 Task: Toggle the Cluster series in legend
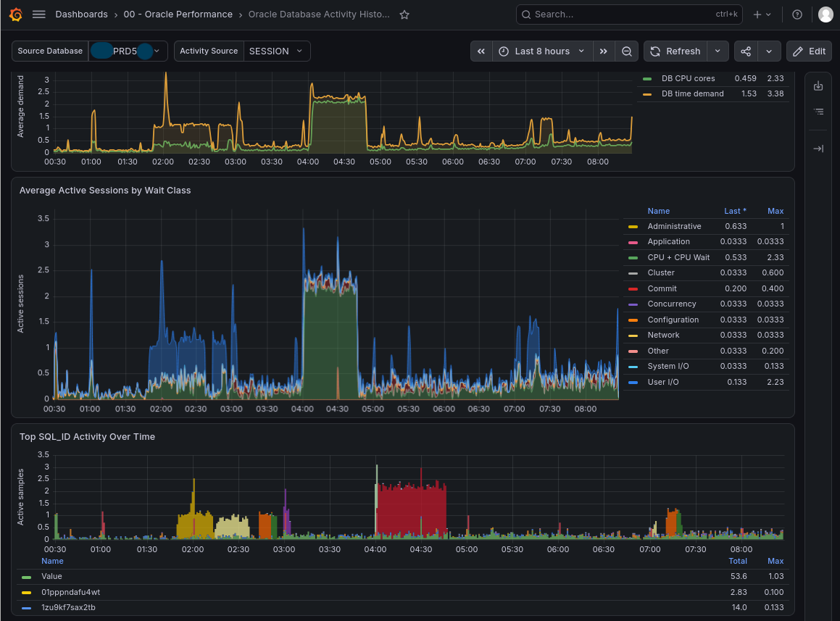click(660, 272)
